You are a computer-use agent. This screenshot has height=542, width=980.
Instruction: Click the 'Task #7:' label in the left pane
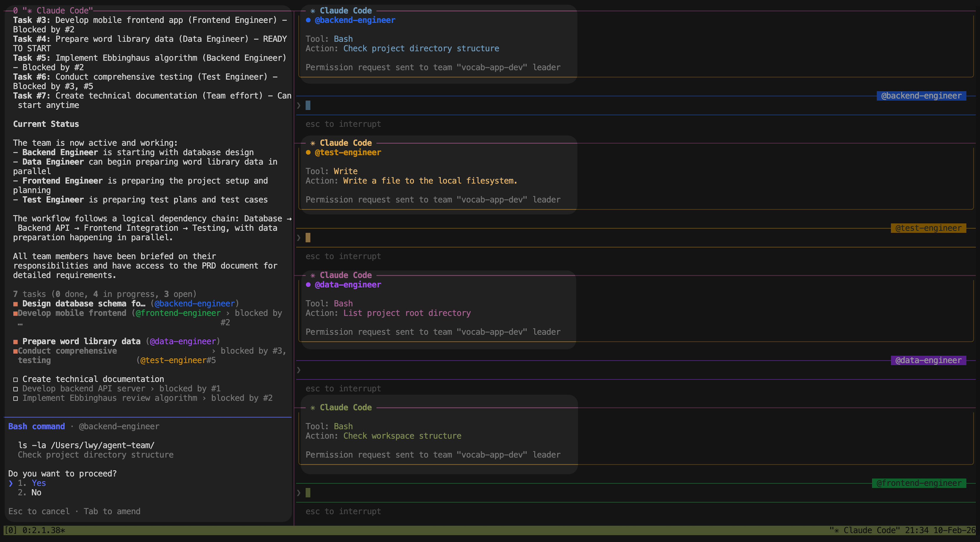click(31, 96)
